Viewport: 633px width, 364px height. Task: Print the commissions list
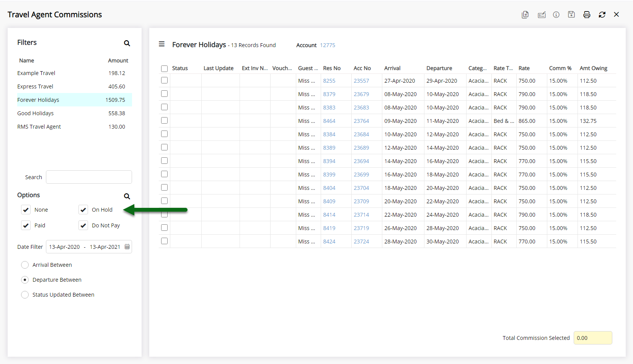point(587,15)
